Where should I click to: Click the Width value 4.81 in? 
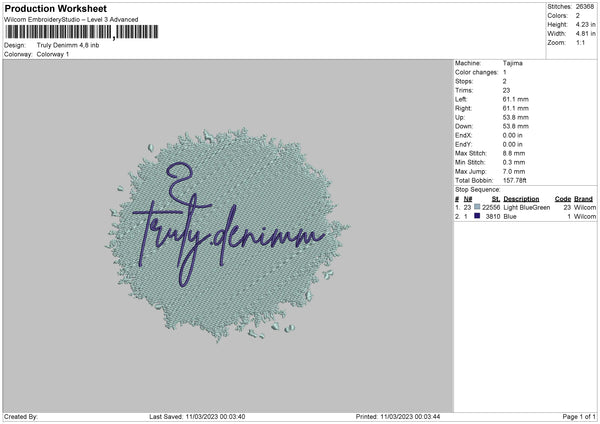click(x=585, y=34)
